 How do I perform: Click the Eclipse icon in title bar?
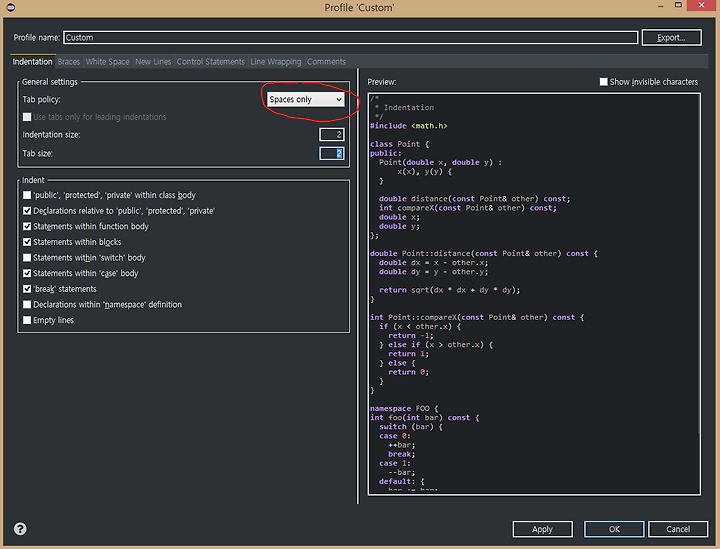click(9, 8)
